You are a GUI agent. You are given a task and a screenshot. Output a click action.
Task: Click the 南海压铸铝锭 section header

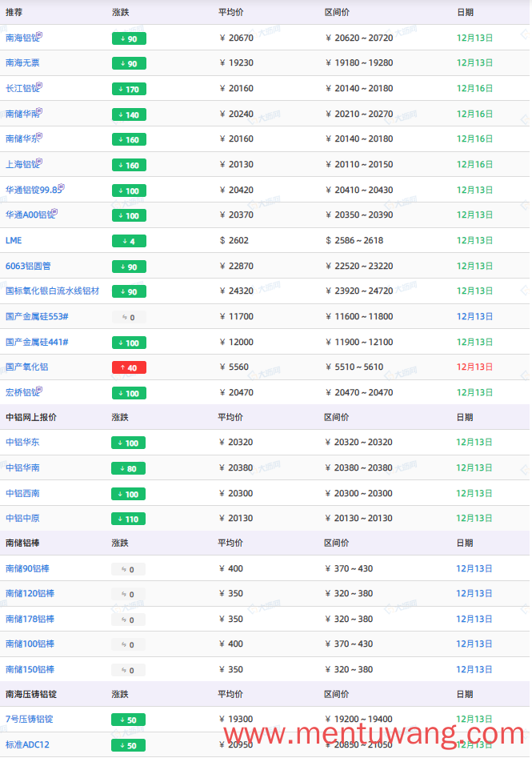[x=31, y=694]
